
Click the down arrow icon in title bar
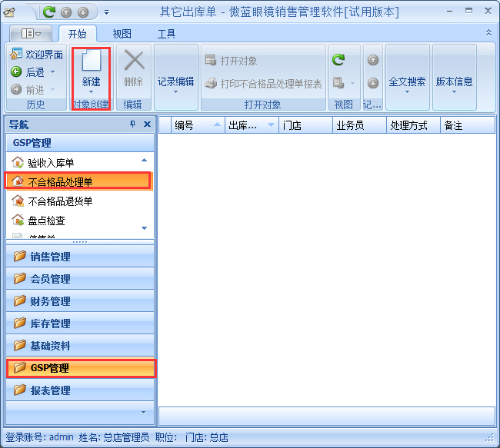click(83, 12)
